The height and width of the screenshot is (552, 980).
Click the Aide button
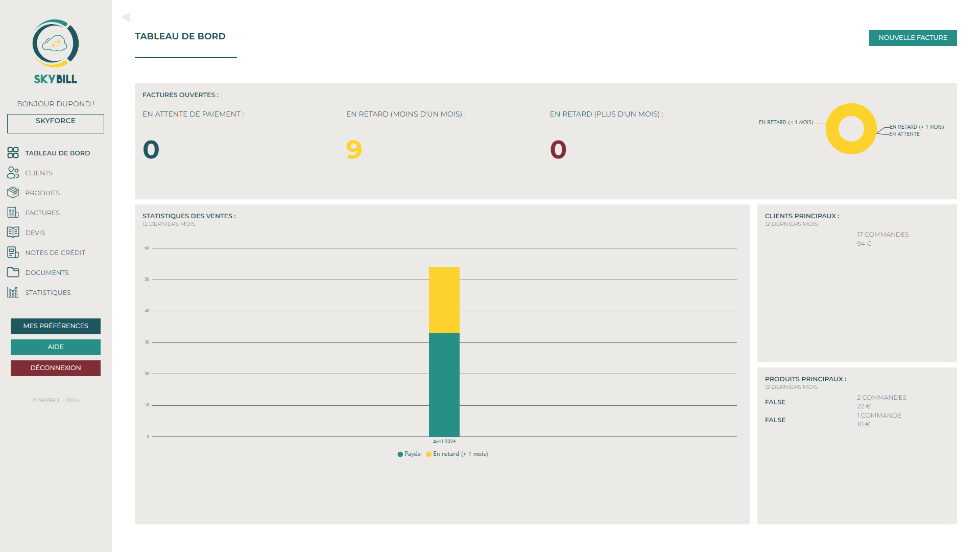point(56,347)
